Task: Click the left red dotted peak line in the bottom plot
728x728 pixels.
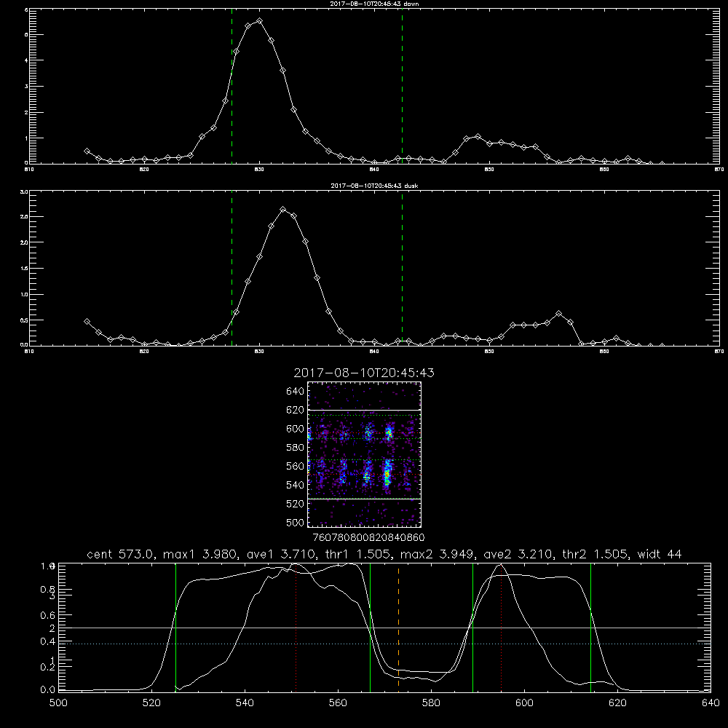Action: (x=296, y=628)
